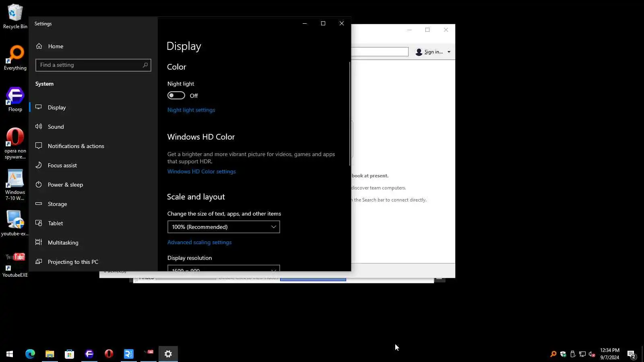Click the muted volume tray icon
The image size is (644, 362).
pos(592,354)
